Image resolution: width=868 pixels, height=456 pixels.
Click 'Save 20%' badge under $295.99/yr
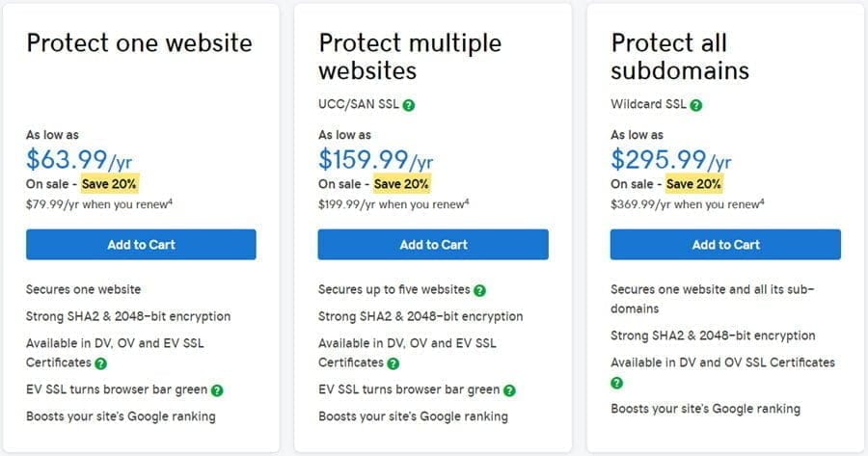[x=694, y=183]
